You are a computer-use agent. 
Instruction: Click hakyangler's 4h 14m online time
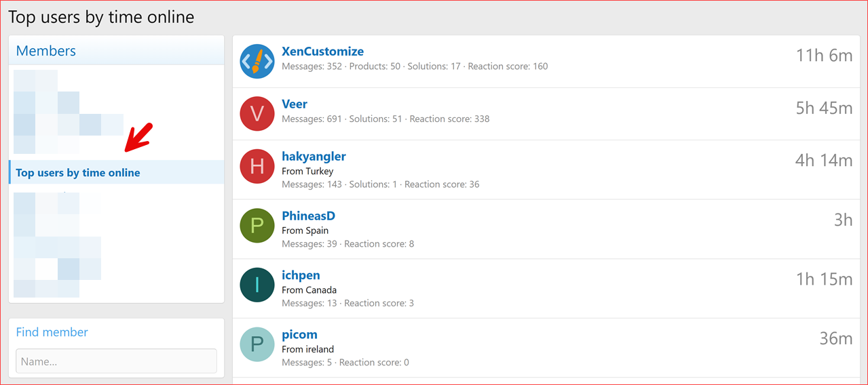(824, 161)
